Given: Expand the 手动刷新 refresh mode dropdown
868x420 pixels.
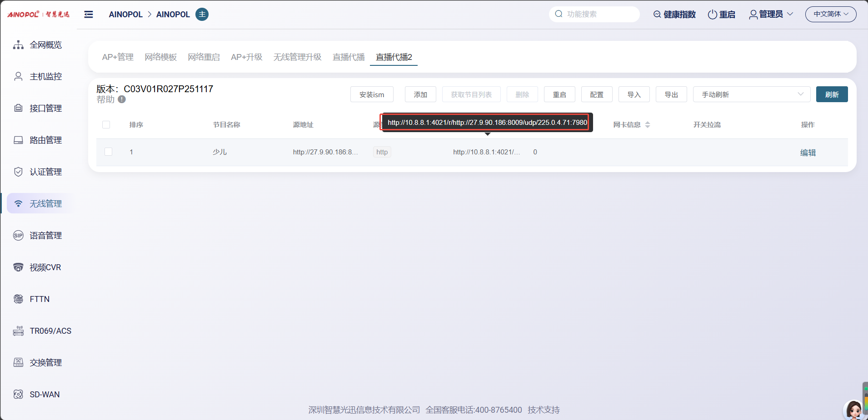Looking at the screenshot, I should pos(751,94).
